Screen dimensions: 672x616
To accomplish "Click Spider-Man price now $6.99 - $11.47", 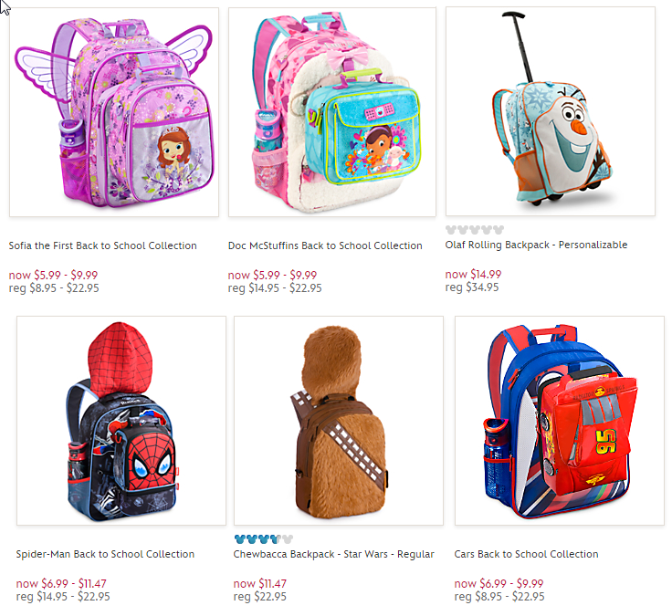I will point(61,583).
